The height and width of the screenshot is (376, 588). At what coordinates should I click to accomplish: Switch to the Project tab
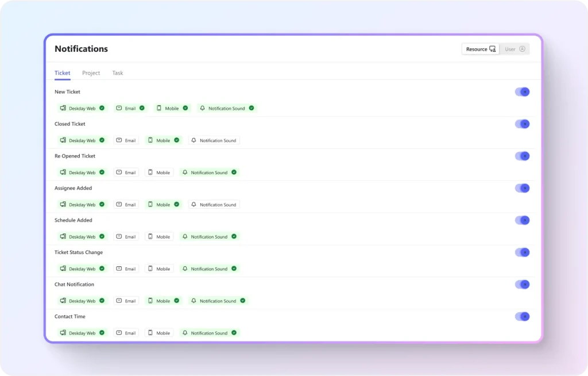click(x=91, y=73)
